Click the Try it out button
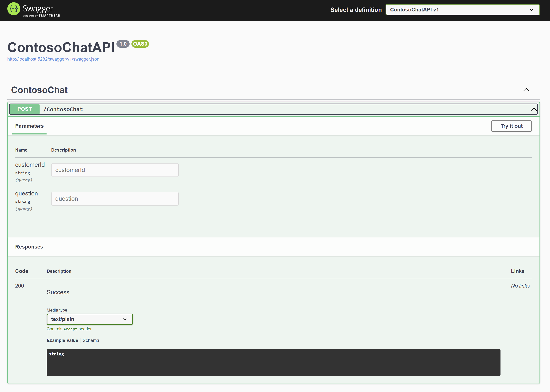The height and width of the screenshot is (392, 550). pyautogui.click(x=511, y=126)
